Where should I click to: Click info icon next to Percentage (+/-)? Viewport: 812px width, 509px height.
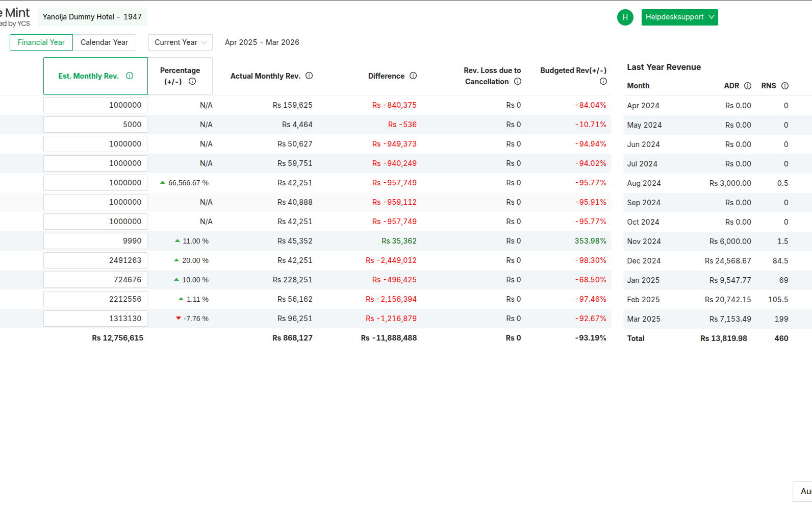tap(192, 82)
